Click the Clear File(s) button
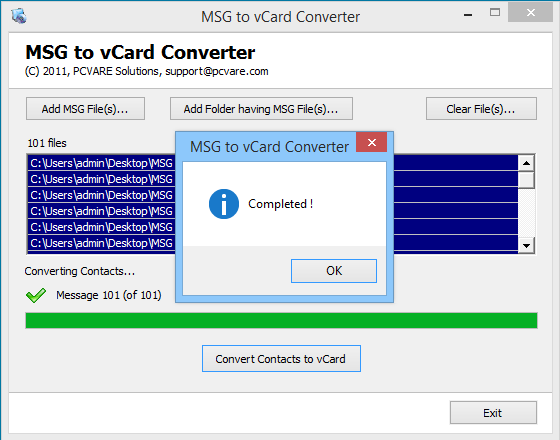Image resolution: width=560 pixels, height=440 pixels. [481, 109]
